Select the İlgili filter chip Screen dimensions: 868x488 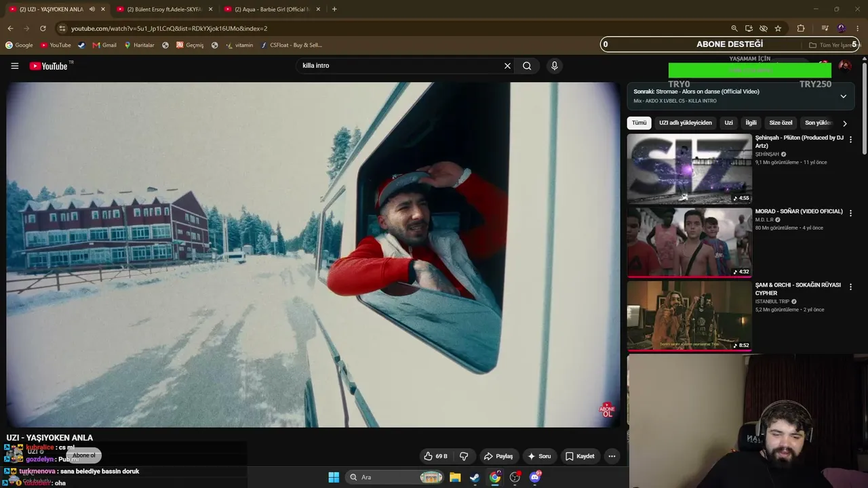pyautogui.click(x=751, y=123)
